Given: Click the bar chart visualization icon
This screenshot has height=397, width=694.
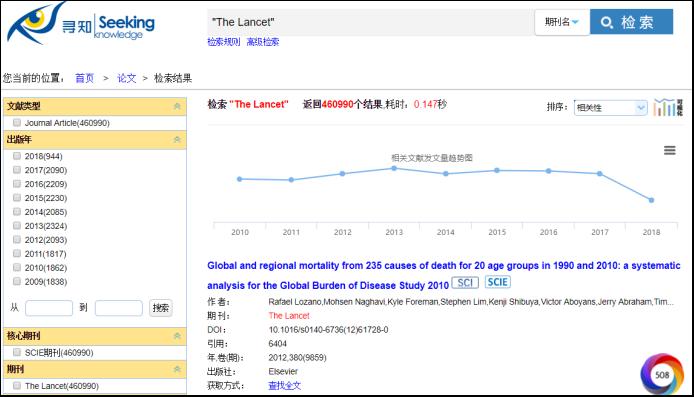Looking at the screenshot, I should coord(668,108).
